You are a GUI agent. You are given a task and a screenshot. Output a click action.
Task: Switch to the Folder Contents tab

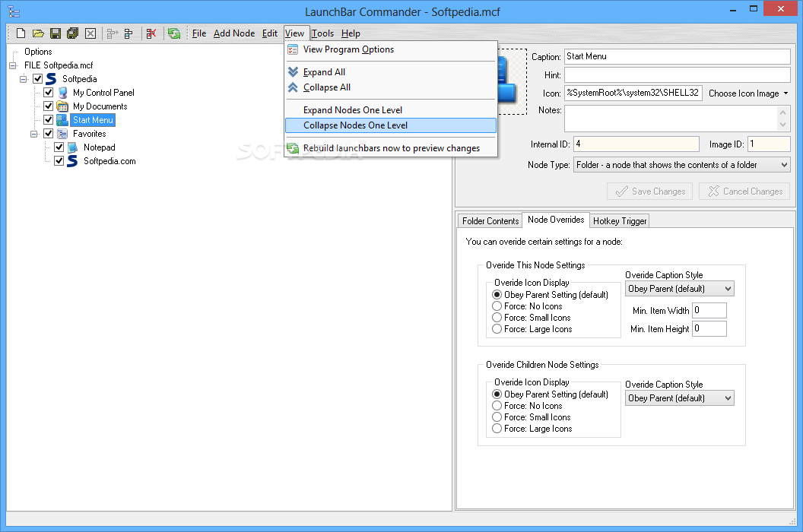tap(490, 220)
